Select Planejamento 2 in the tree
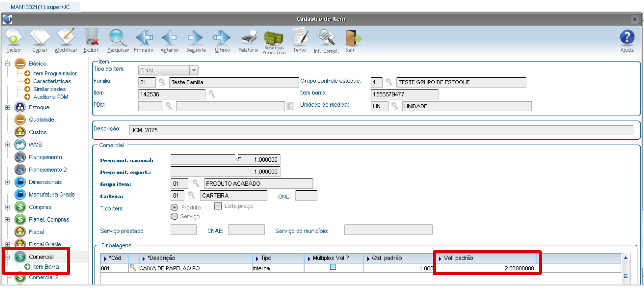This screenshot has width=644, height=289. point(48,170)
